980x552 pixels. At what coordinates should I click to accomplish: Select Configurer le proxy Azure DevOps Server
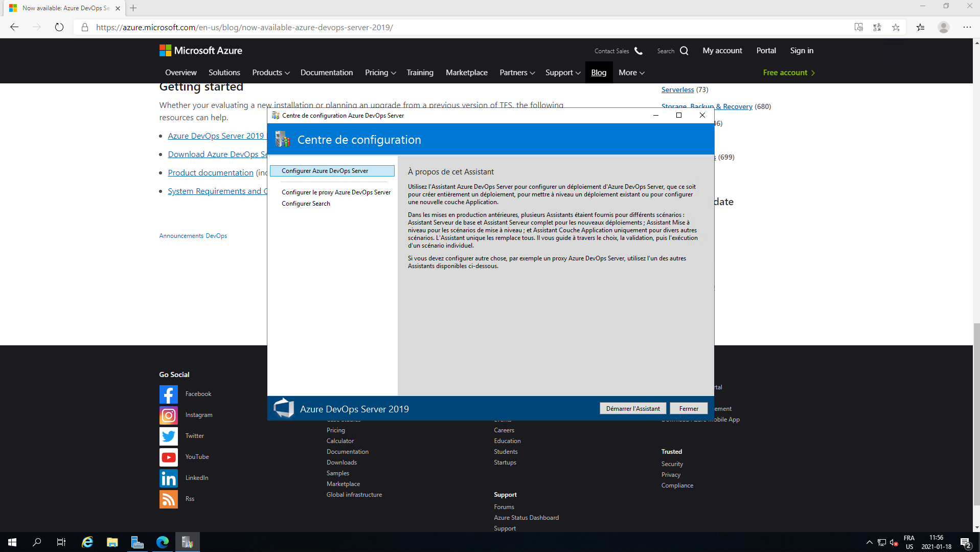[336, 192]
